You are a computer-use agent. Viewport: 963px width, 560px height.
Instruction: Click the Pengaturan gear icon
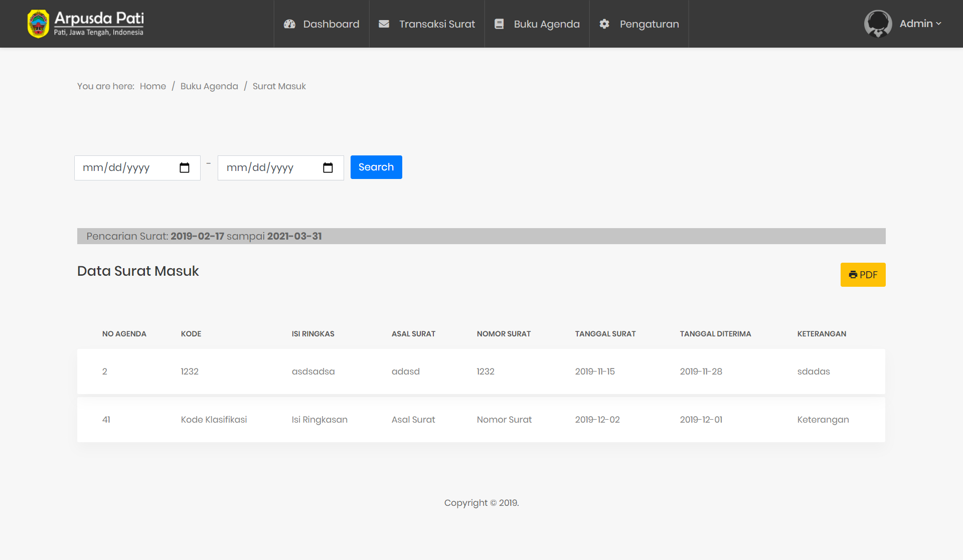click(x=604, y=24)
